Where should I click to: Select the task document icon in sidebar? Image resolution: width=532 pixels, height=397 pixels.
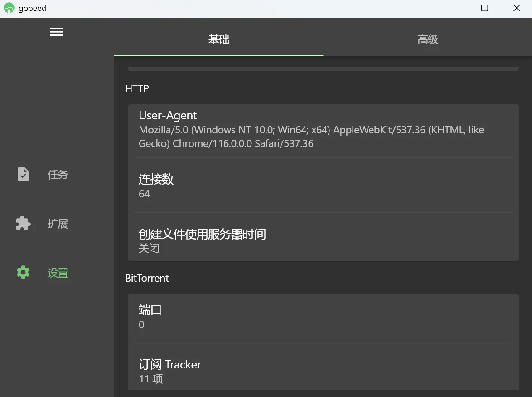click(23, 174)
